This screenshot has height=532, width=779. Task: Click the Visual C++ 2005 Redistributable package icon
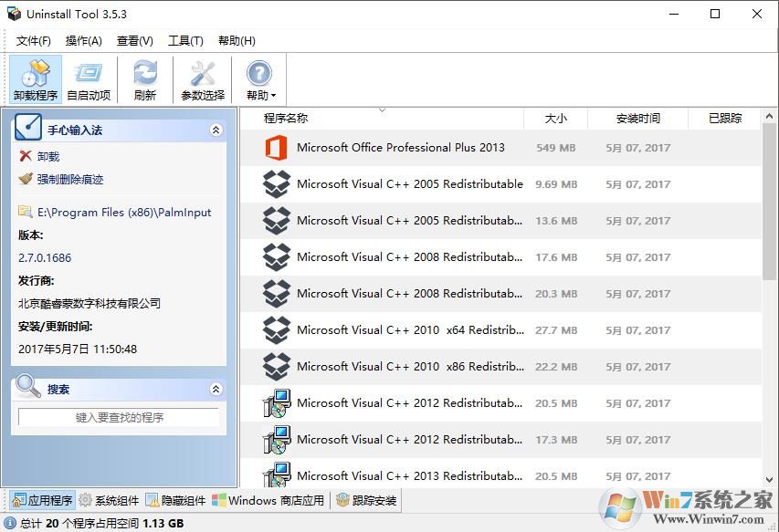click(x=277, y=183)
